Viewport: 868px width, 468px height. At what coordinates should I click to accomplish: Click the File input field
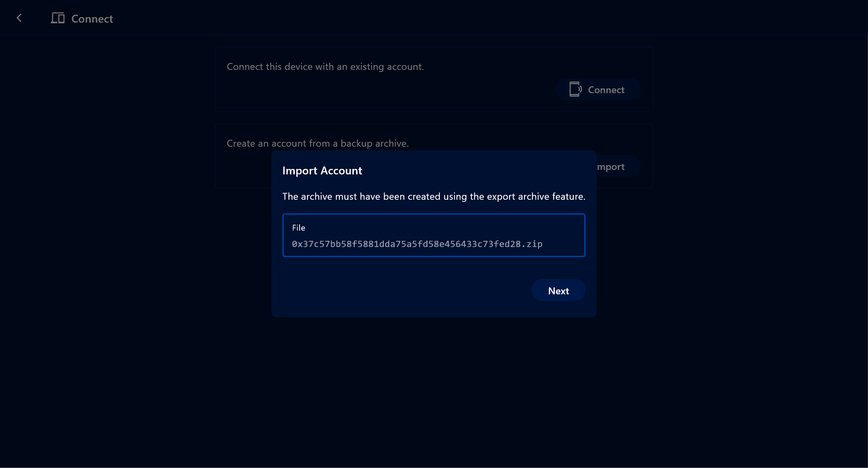433,235
